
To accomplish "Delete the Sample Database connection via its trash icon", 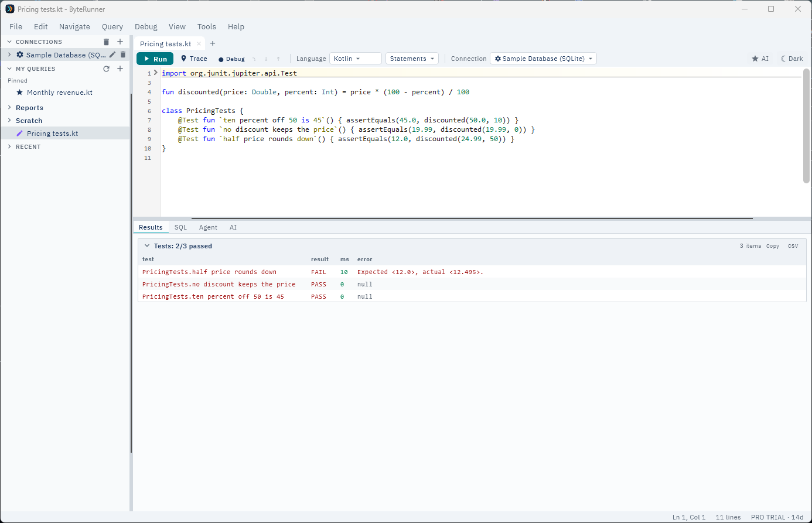I will pyautogui.click(x=123, y=54).
